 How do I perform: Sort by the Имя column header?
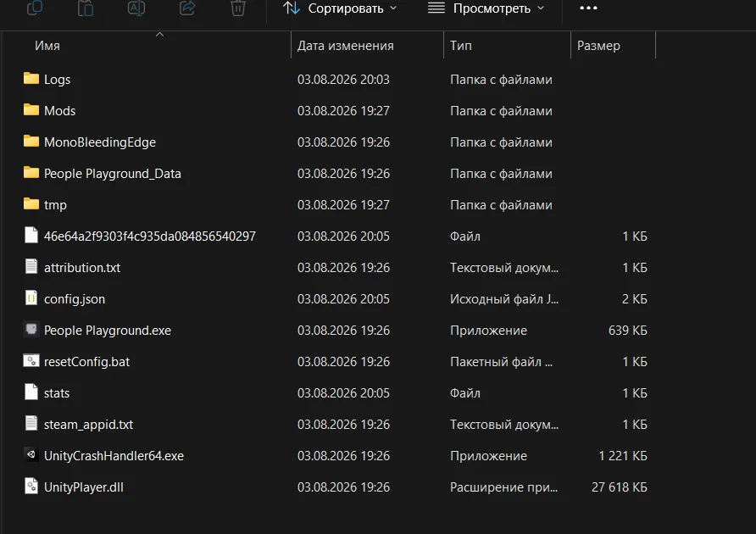point(47,45)
